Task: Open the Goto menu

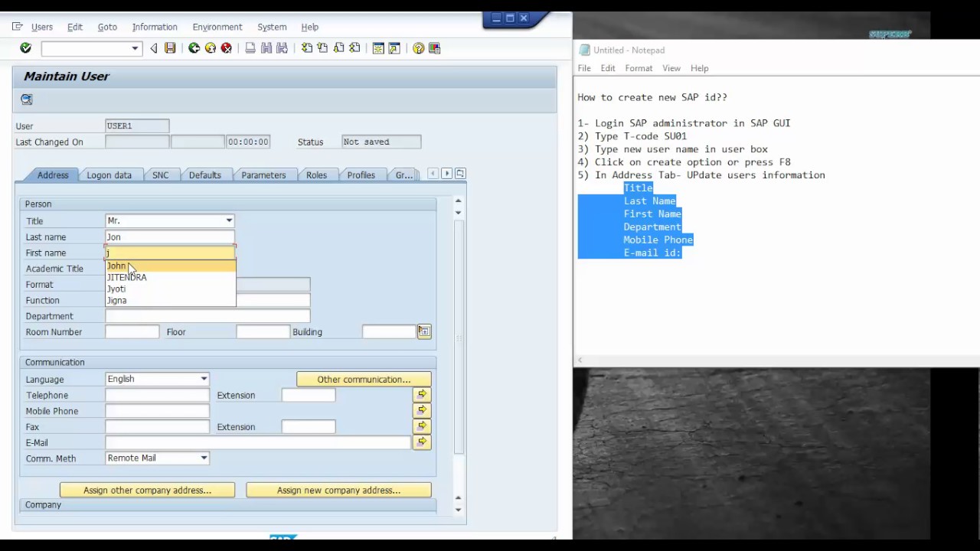Action: point(107,27)
